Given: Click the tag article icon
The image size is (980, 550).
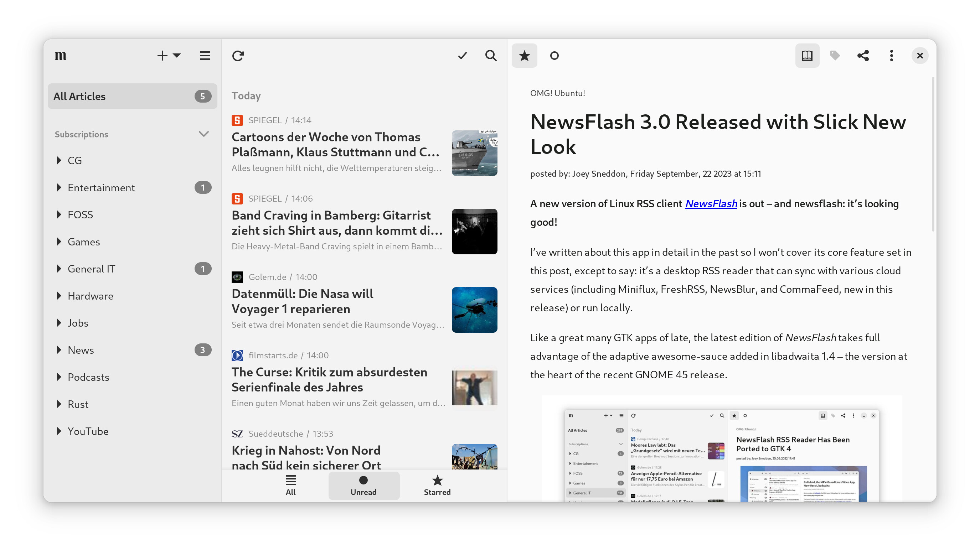Looking at the screenshot, I should (835, 56).
